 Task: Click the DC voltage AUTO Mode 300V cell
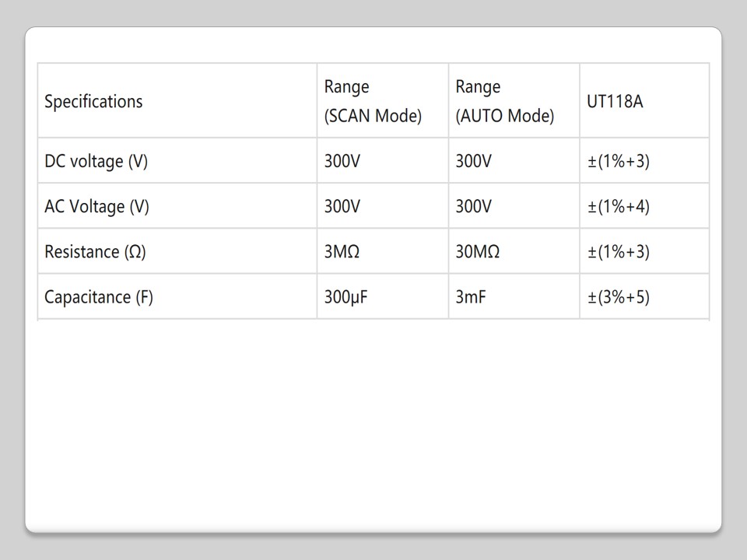pyautogui.click(x=474, y=161)
